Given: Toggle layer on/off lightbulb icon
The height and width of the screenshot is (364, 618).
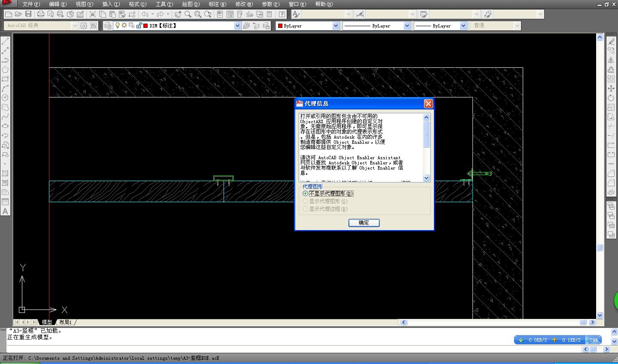Looking at the screenshot, I should tap(117, 26).
